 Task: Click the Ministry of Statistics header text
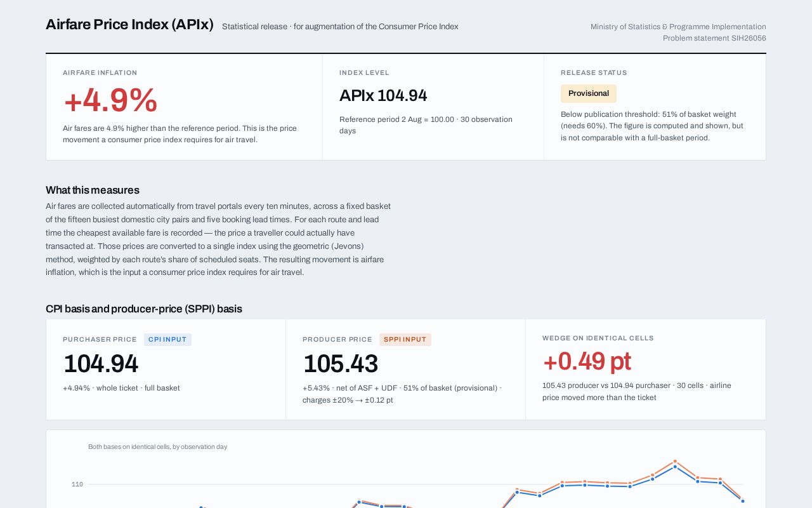[x=678, y=27]
